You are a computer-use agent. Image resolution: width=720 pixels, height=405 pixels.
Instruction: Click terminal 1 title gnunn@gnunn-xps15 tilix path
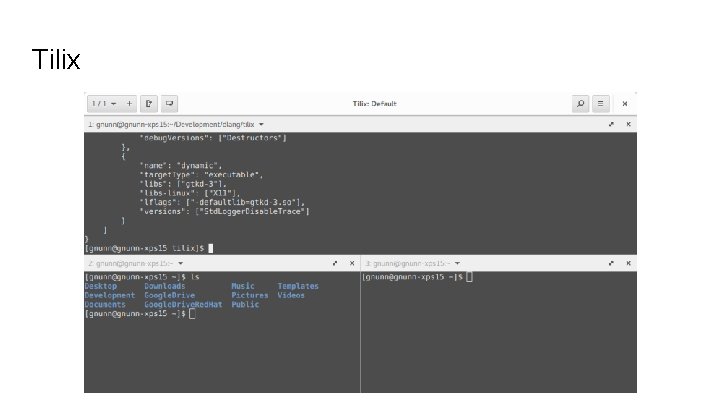[x=171, y=124]
